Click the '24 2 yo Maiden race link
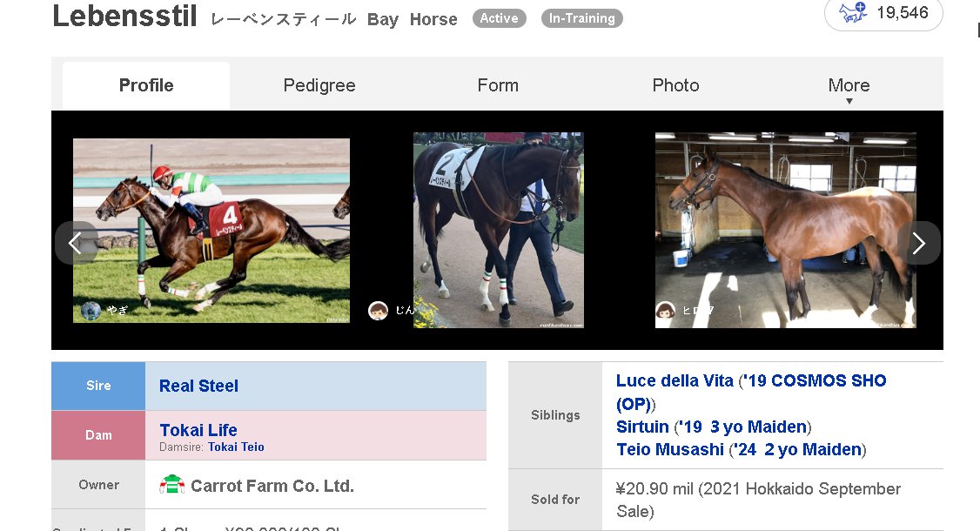The image size is (980, 531). coord(798,449)
